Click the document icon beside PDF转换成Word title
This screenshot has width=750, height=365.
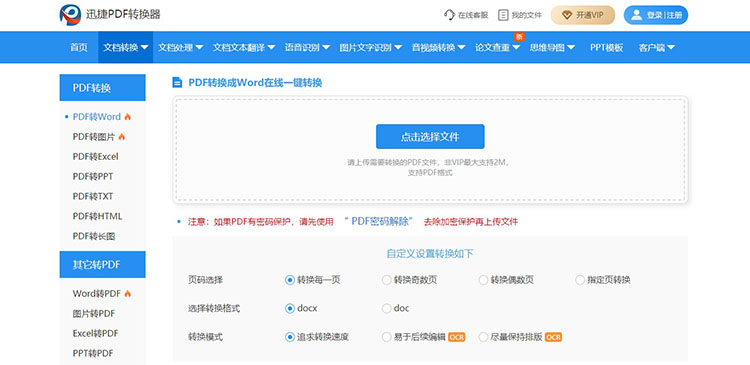177,82
